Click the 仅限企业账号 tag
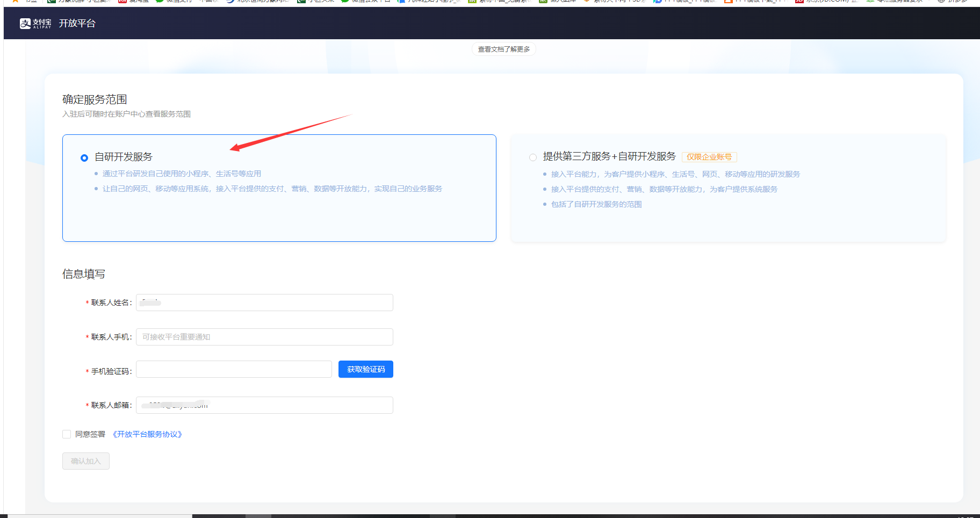Image resolution: width=980 pixels, height=518 pixels. [709, 157]
